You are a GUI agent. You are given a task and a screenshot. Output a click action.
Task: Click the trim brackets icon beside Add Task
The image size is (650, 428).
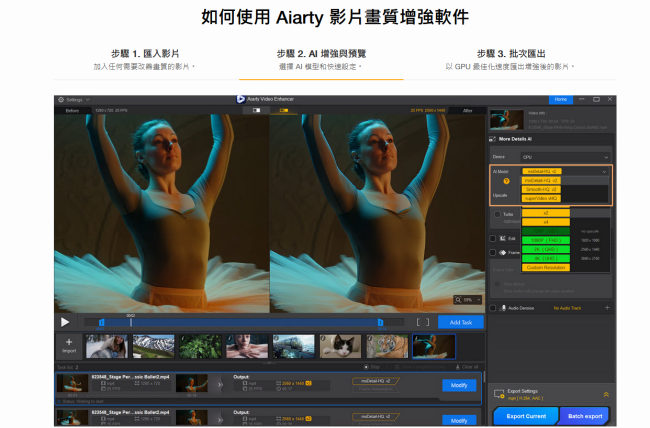pos(423,322)
